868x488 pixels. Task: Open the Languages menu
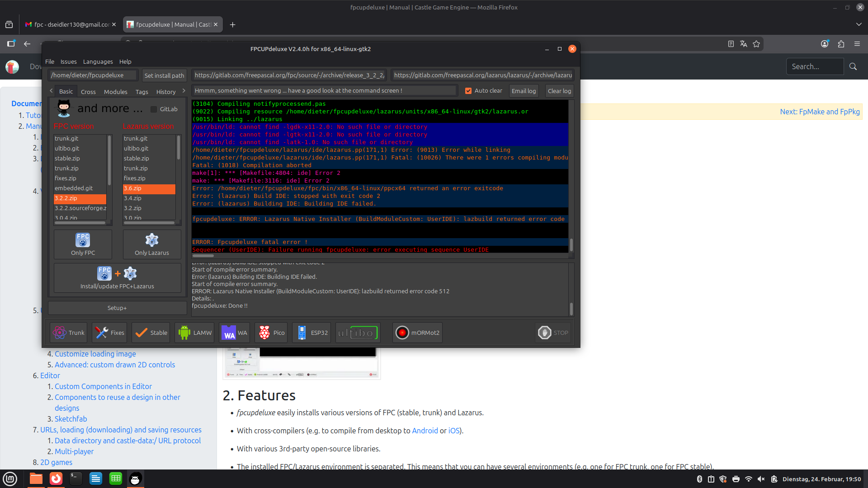98,61
